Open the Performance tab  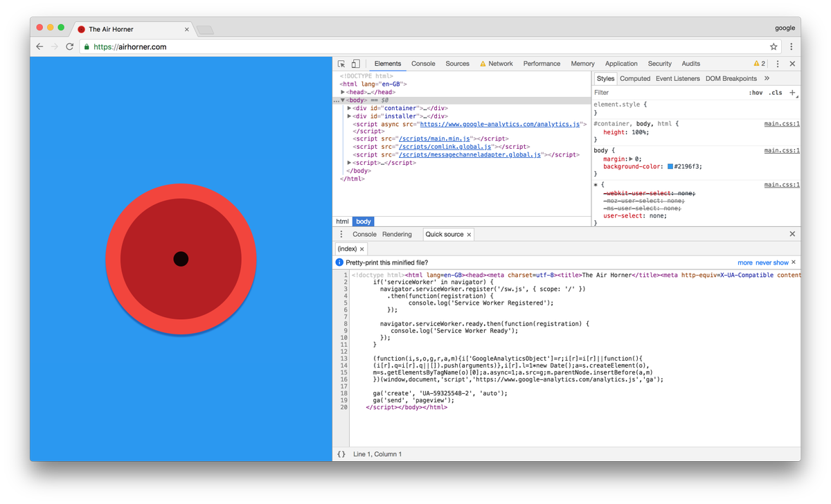click(x=542, y=64)
